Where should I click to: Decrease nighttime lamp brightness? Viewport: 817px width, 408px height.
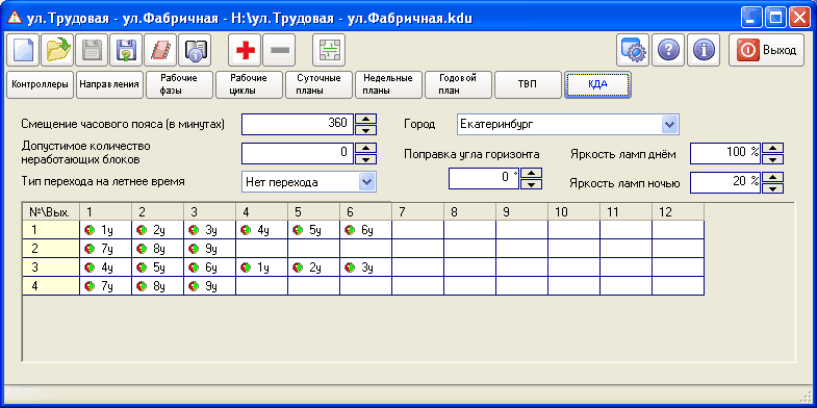pyautogui.click(x=773, y=188)
